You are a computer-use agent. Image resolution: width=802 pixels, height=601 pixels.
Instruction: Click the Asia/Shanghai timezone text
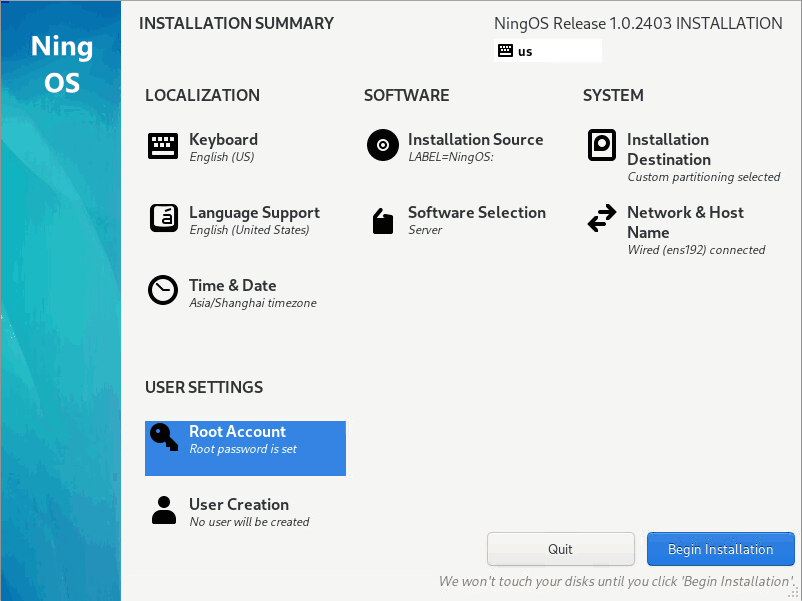253,303
